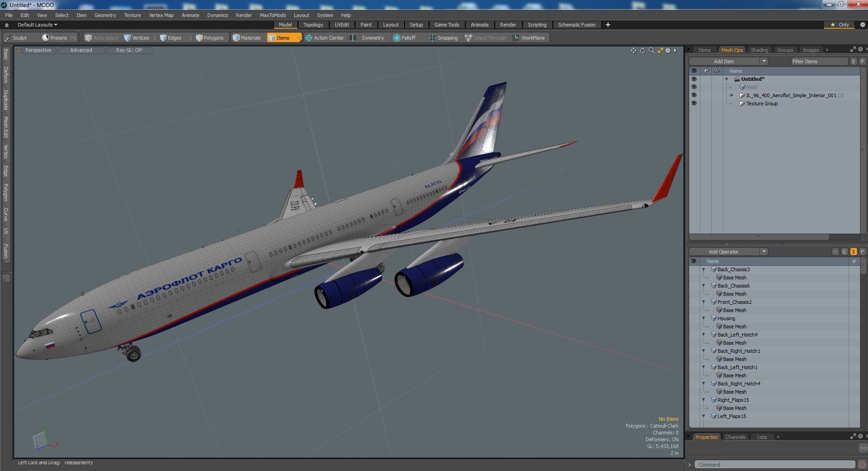This screenshot has height=471, width=868.
Task: Open the Channels tab in properties
Action: [x=735, y=437]
